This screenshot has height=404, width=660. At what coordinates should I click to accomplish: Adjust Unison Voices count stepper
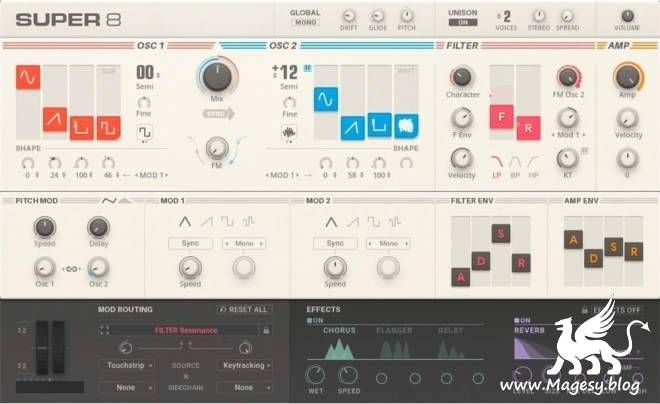click(x=499, y=17)
